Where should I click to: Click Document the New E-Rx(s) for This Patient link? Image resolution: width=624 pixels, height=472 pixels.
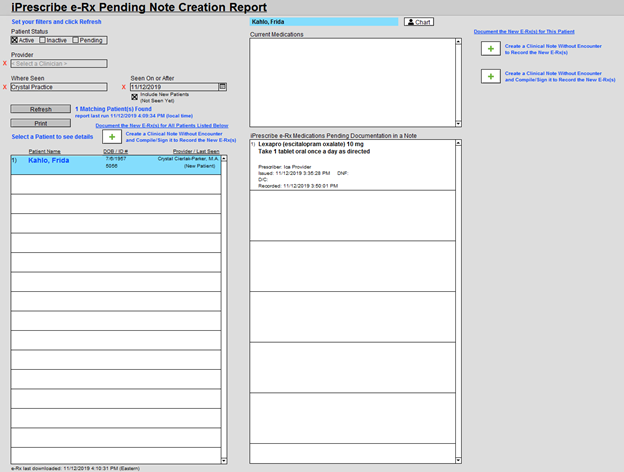coord(524,31)
